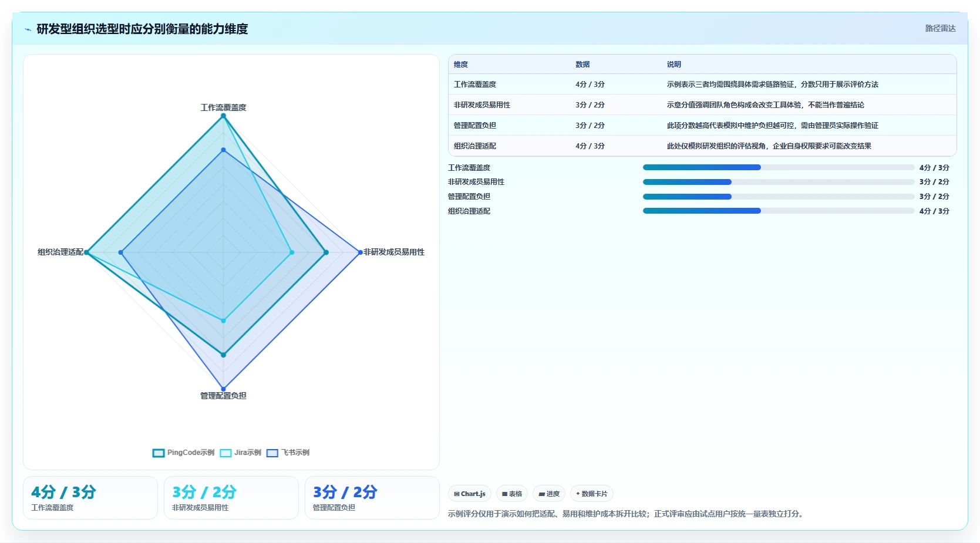Click the 维度 table column header

(x=461, y=65)
